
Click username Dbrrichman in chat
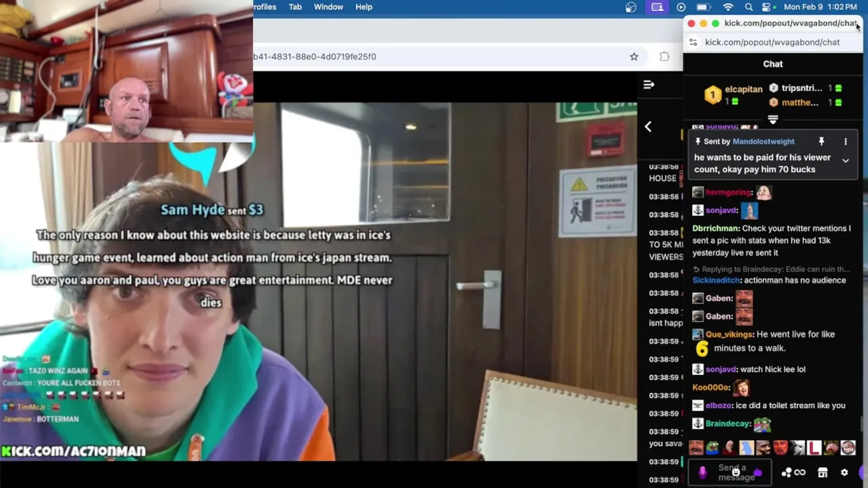715,228
